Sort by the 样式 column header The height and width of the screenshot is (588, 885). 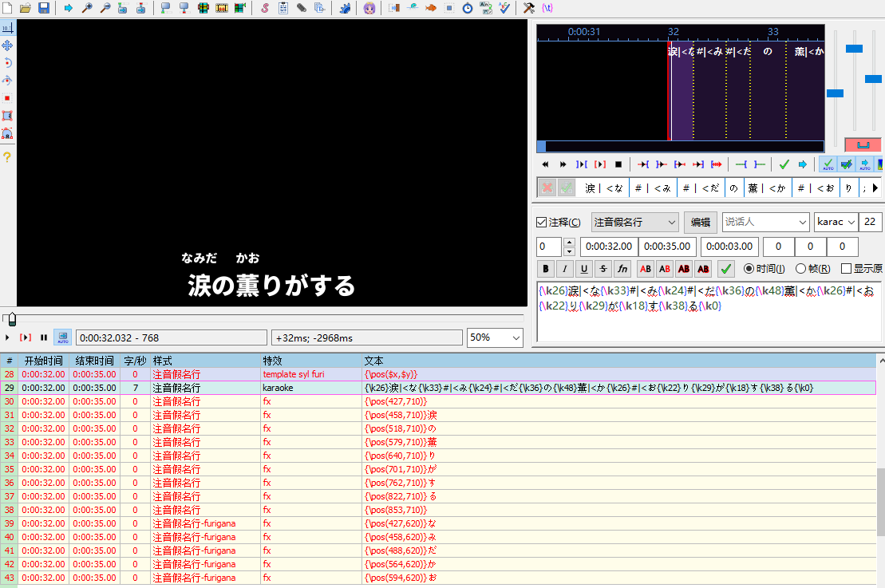163,361
